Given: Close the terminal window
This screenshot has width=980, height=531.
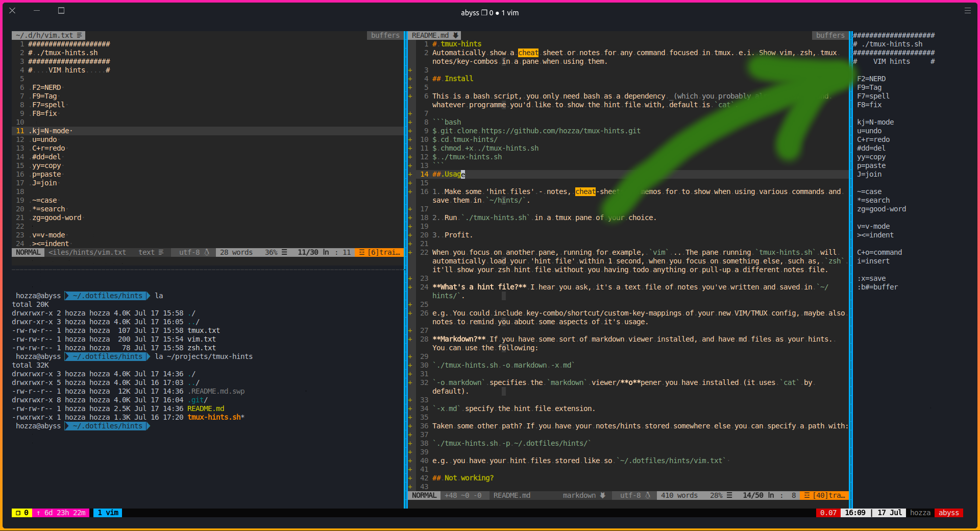Looking at the screenshot, I should pyautogui.click(x=12, y=10).
